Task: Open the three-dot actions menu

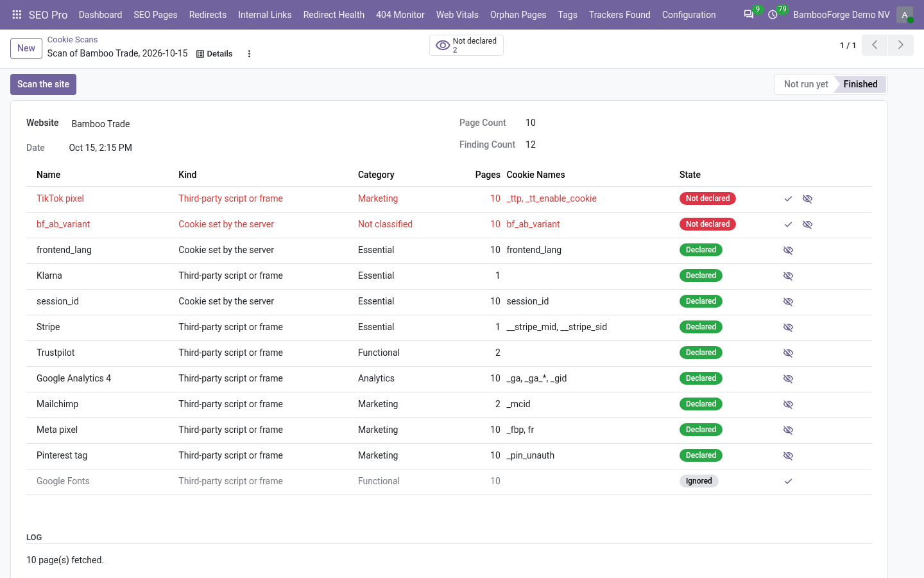Action: (x=249, y=54)
